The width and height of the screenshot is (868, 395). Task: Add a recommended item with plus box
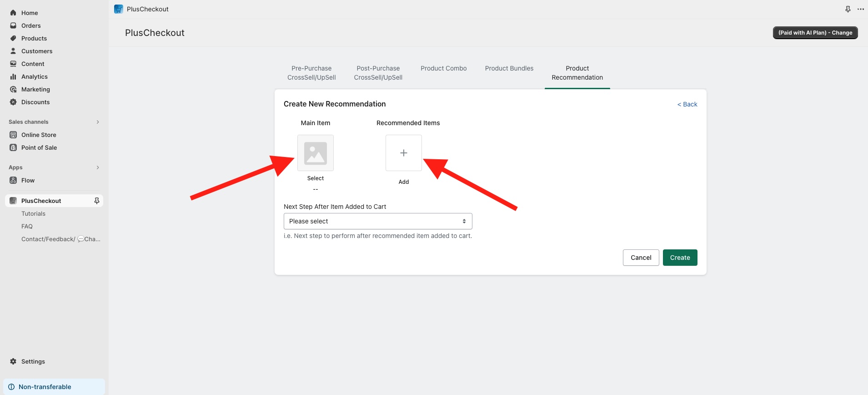[x=403, y=153]
